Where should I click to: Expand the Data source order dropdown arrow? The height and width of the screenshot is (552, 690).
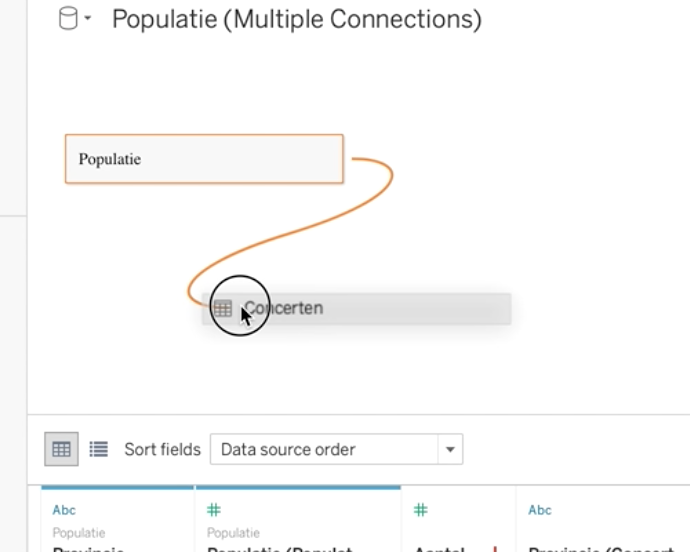coord(450,449)
